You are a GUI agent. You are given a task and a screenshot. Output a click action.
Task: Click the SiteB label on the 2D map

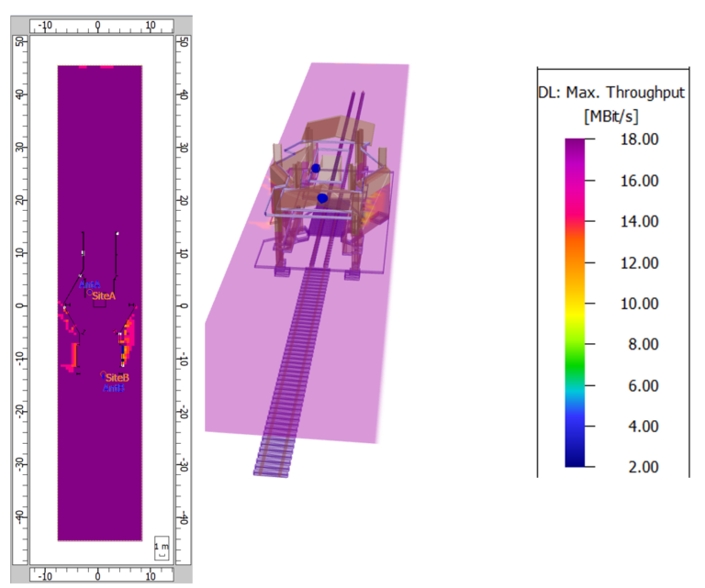[117, 377]
